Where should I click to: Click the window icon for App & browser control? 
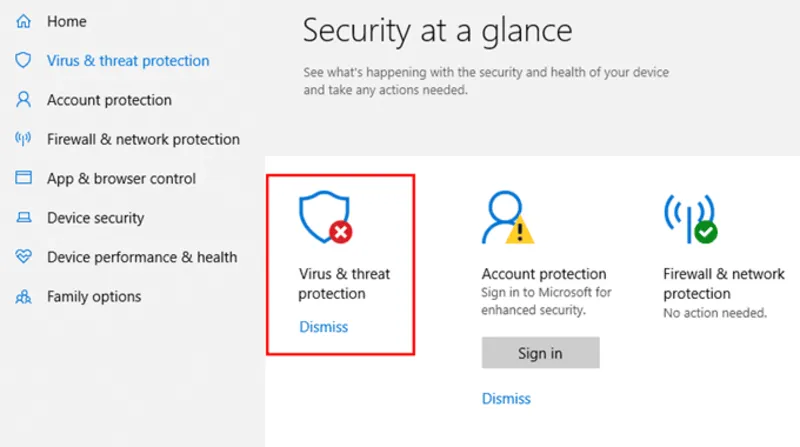click(x=23, y=178)
